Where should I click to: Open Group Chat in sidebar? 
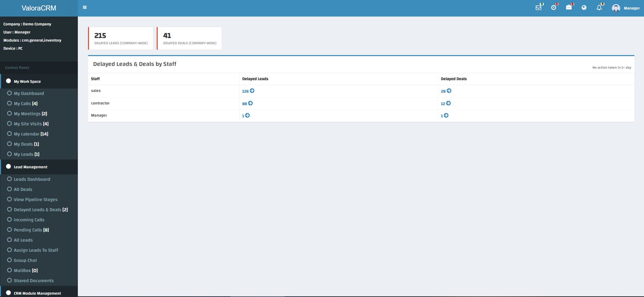pos(25,260)
